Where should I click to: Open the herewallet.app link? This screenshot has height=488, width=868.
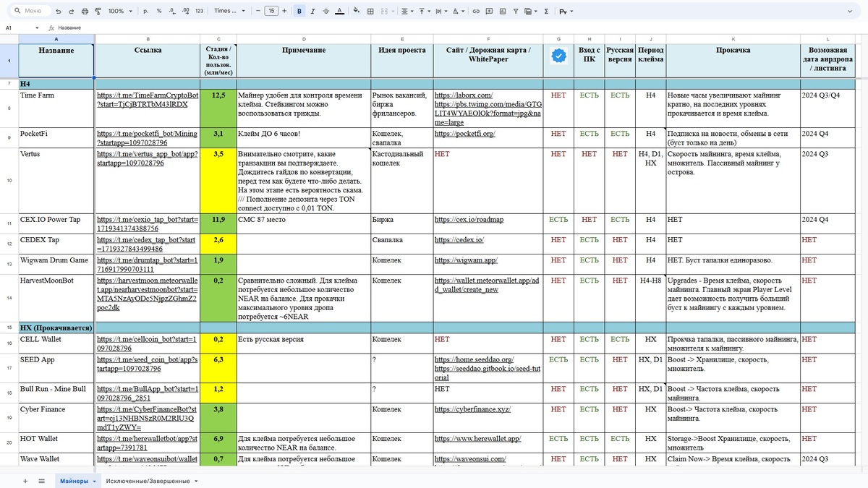[x=477, y=438]
